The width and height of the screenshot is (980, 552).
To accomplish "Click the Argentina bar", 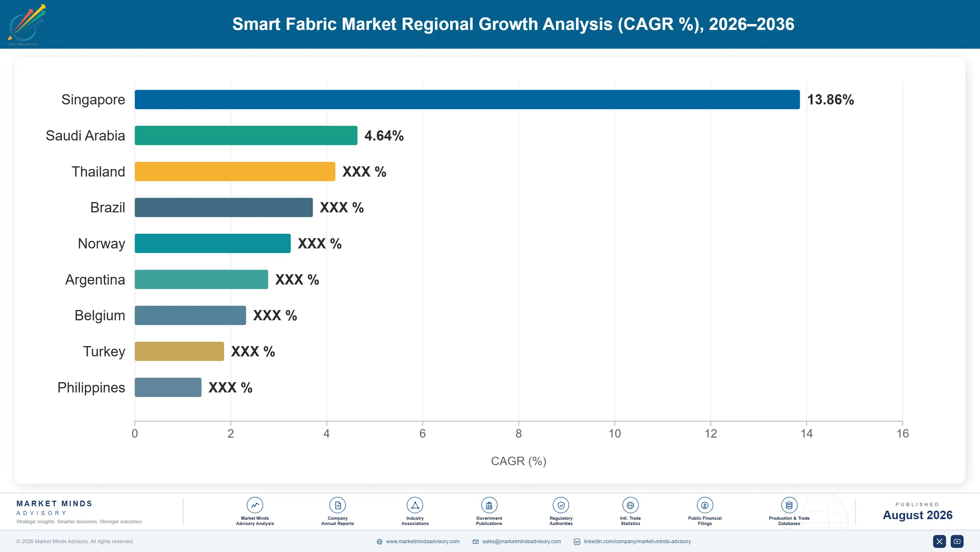I will 202,280.
